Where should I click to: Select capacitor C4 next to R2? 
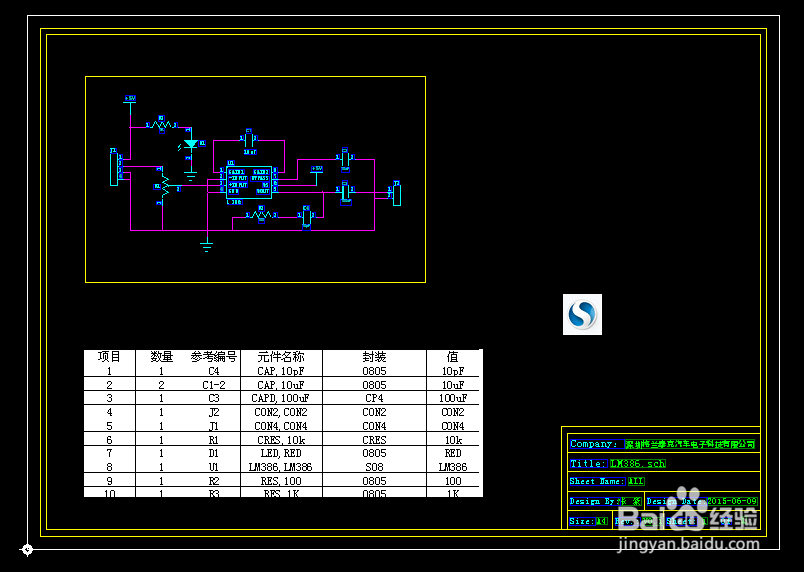[x=307, y=216]
